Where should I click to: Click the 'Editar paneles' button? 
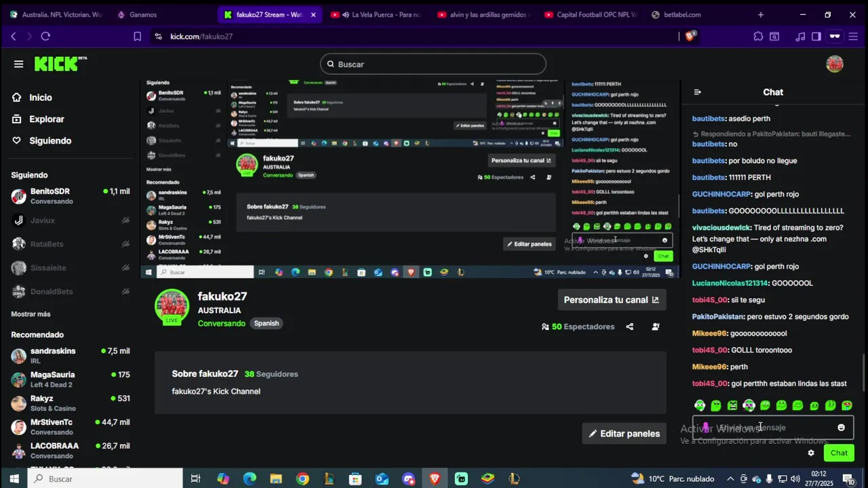click(x=624, y=434)
